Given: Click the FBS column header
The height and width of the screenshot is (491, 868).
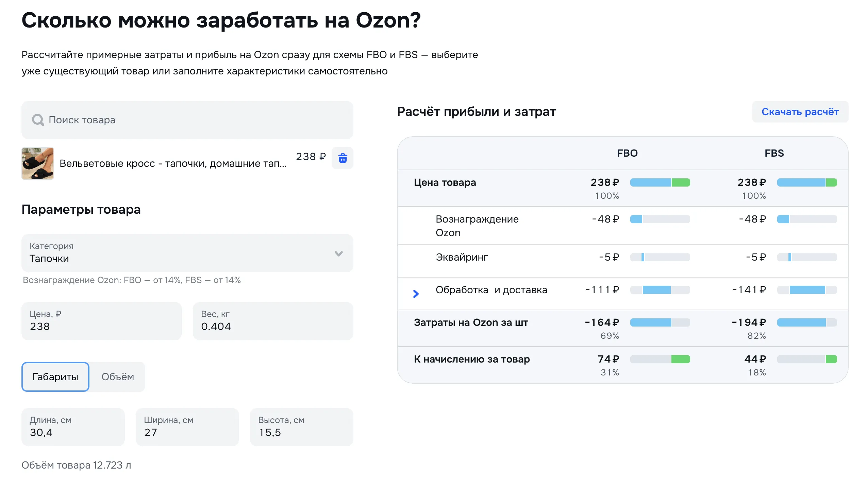Looking at the screenshot, I should pos(774,153).
